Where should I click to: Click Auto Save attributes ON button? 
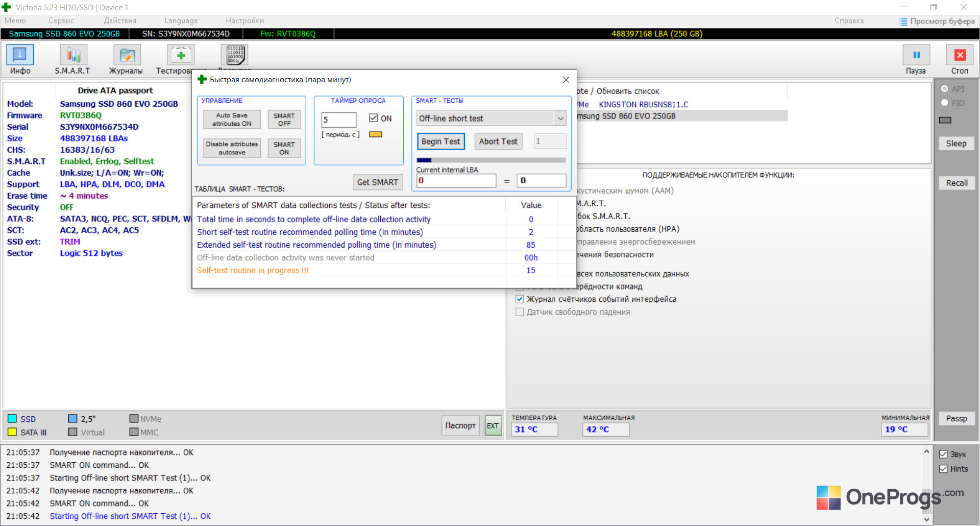pyautogui.click(x=232, y=119)
